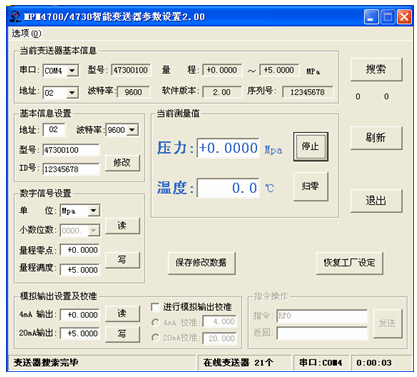417x377 pixels.
Task: Select the 20mA校准 radio button
Action: pos(155,338)
